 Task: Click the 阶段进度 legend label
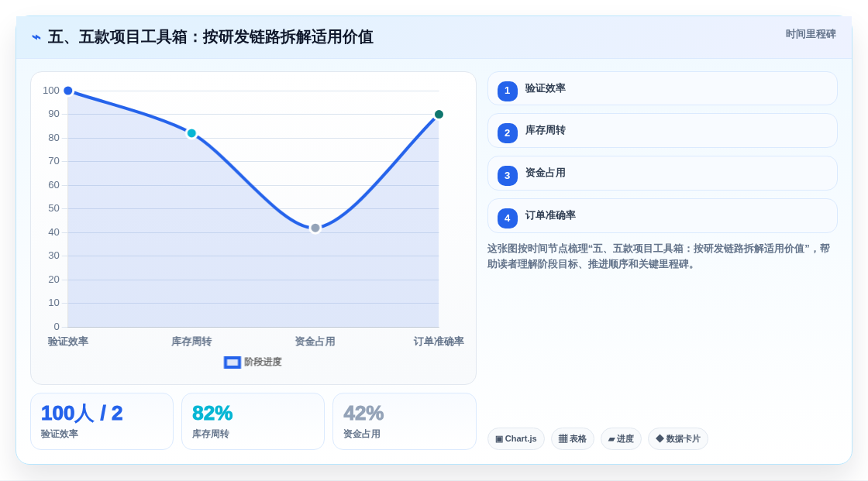pos(263,362)
